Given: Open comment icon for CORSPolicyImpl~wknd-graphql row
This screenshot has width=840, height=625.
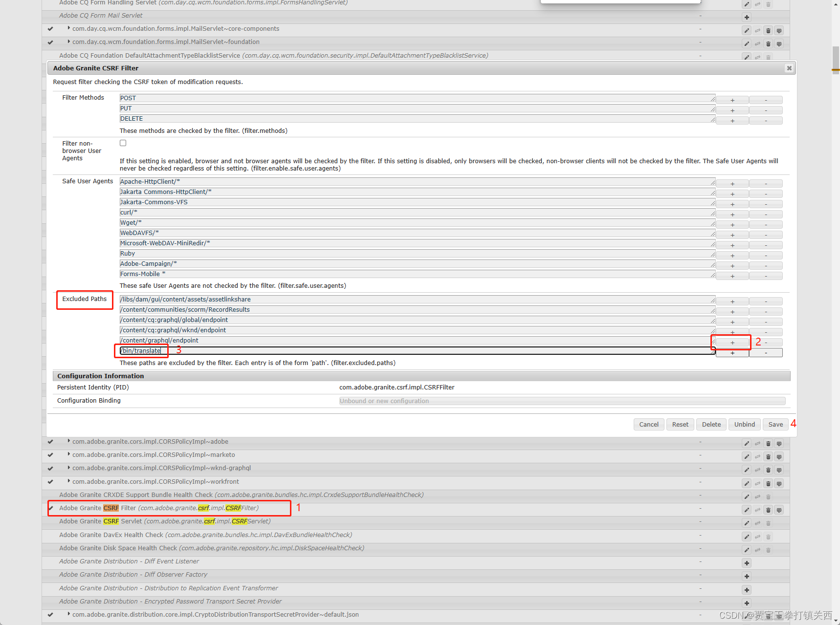Looking at the screenshot, I should pyautogui.click(x=779, y=470).
